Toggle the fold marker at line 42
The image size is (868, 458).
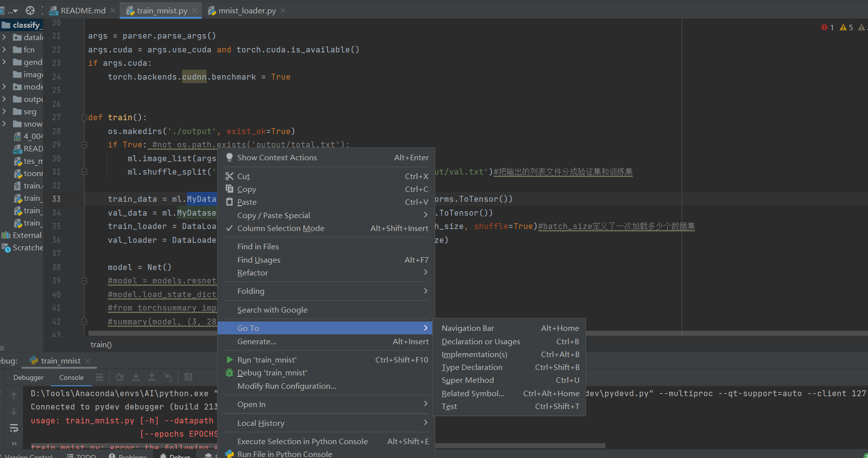pyautogui.click(x=84, y=321)
